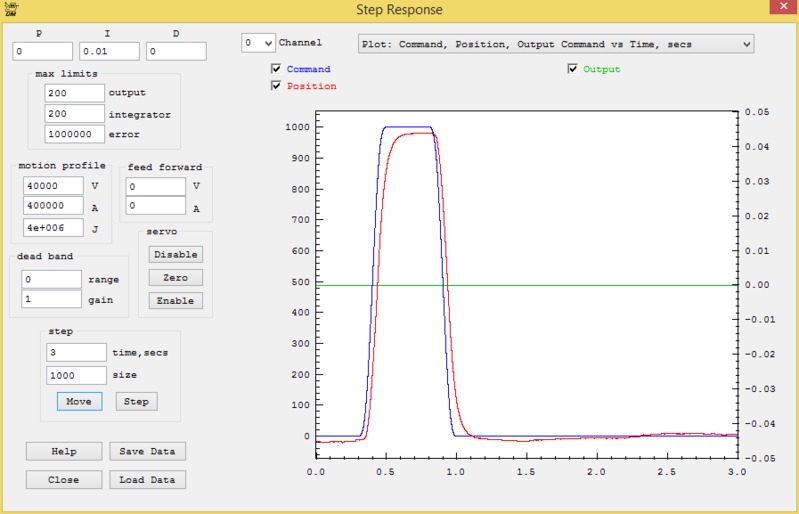The image size is (799, 514).
Task: Open the Channel number dropdown
Action: [258, 44]
